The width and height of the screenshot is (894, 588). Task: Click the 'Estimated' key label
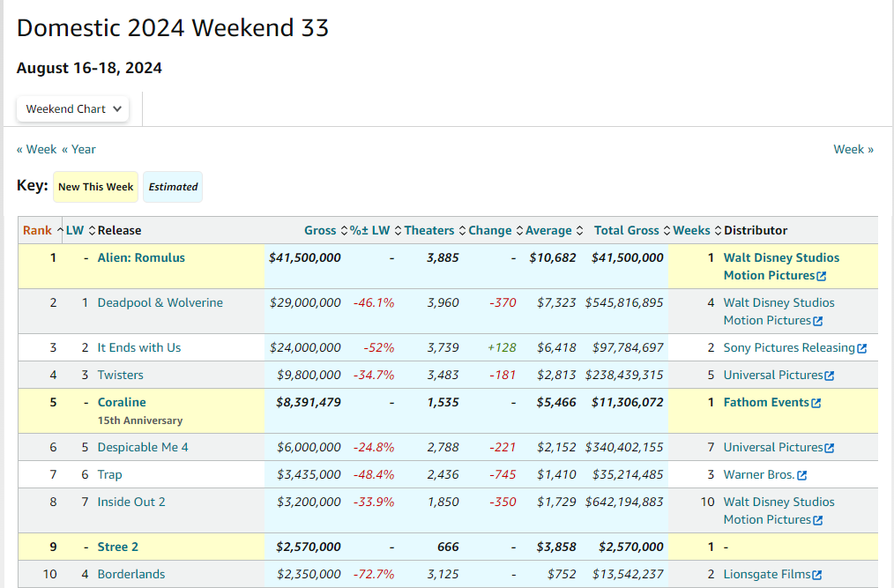[x=173, y=187]
